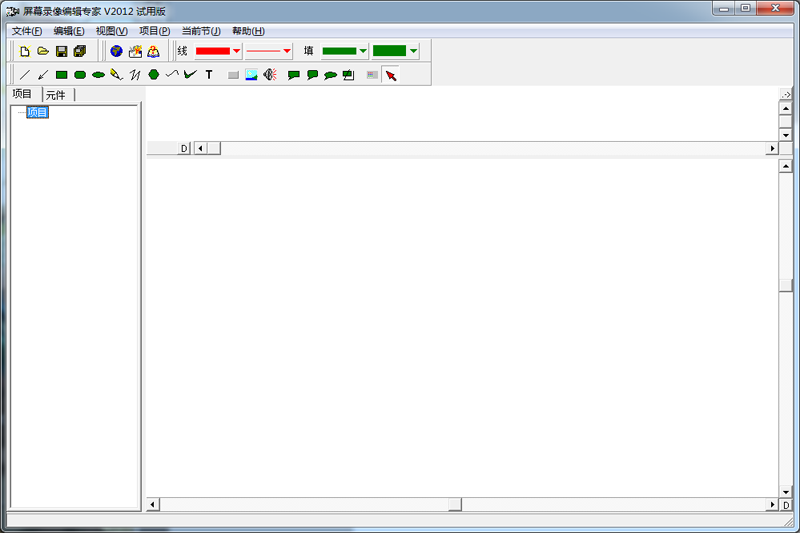The width and height of the screenshot is (800, 533).
Task: Choose the green hexagon polygon tool
Action: pos(153,75)
